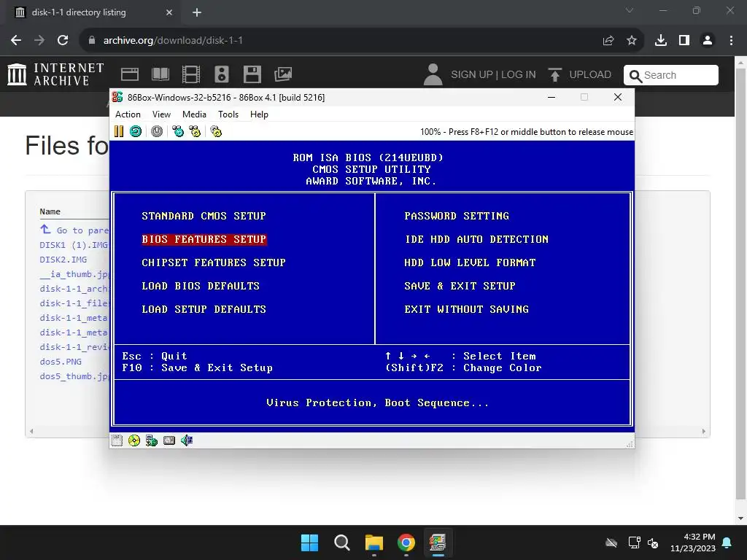Select EXIT WITHOUT SAVING entry
Image resolution: width=747 pixels, height=560 pixels.
(466, 309)
